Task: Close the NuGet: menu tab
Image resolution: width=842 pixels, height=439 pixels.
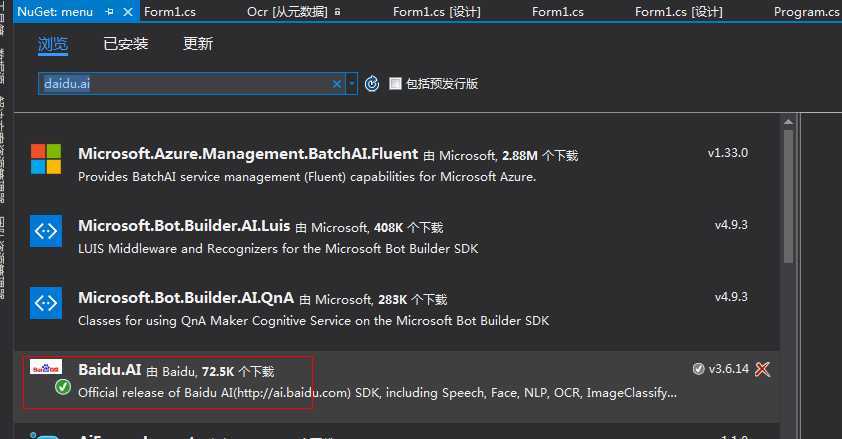Action: tap(128, 11)
